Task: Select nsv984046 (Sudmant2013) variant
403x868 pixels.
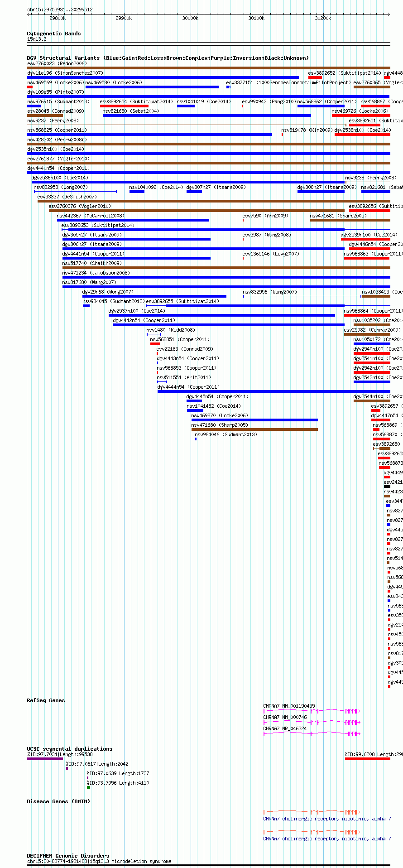Action: point(226,435)
